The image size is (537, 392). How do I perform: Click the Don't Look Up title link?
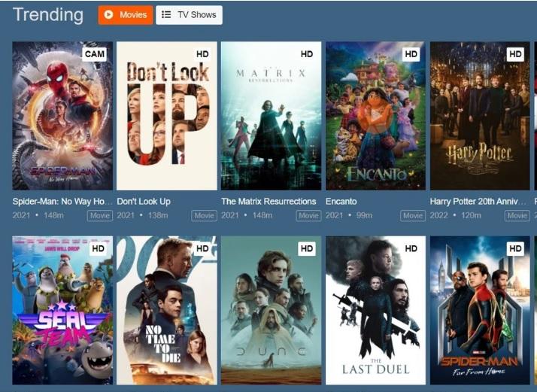(144, 202)
